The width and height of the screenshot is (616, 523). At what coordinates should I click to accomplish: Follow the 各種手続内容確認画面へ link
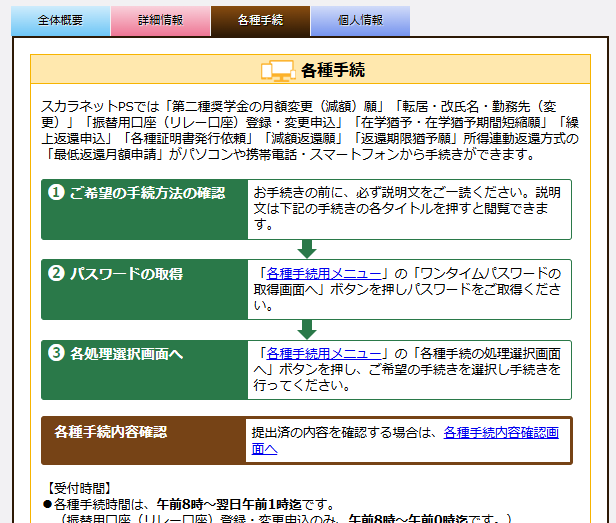500,433
